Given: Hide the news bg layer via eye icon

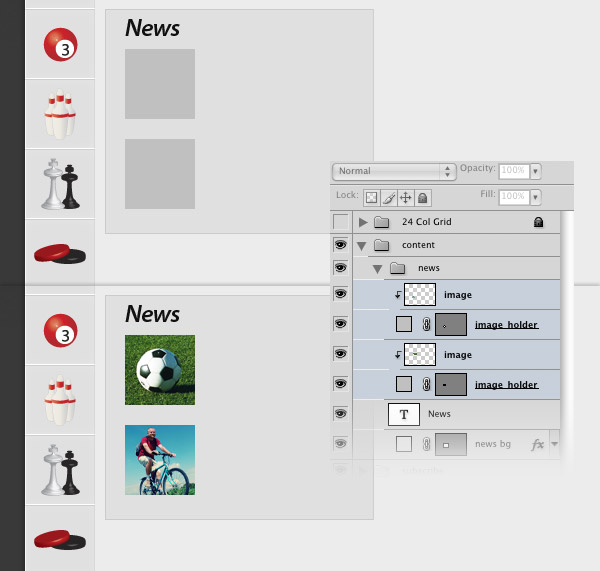Looking at the screenshot, I should pos(341,444).
